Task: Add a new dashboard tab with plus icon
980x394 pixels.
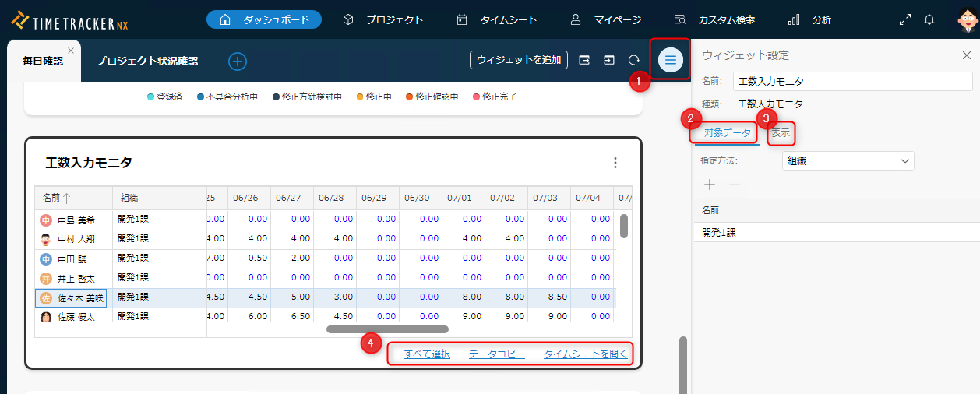Action: 238,61
